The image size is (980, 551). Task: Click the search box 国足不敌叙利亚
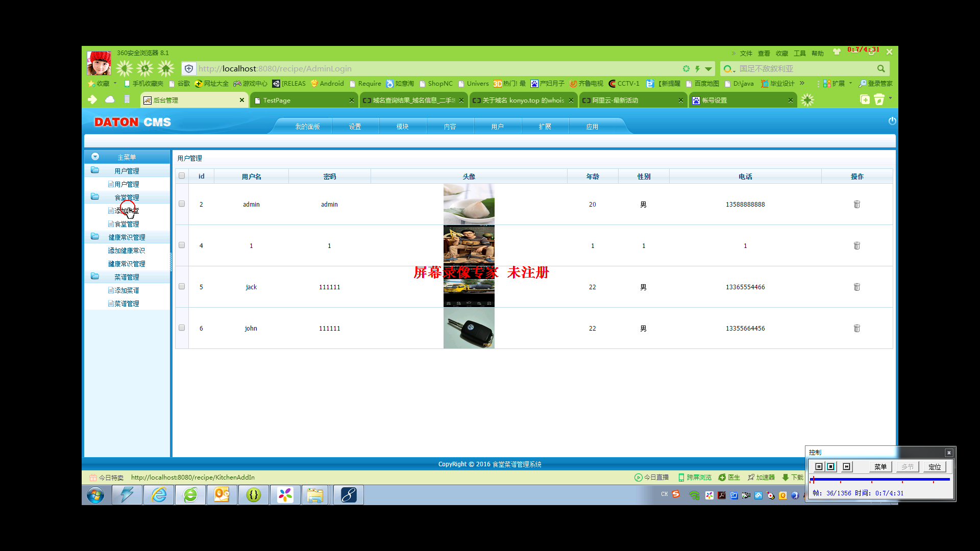pos(804,68)
